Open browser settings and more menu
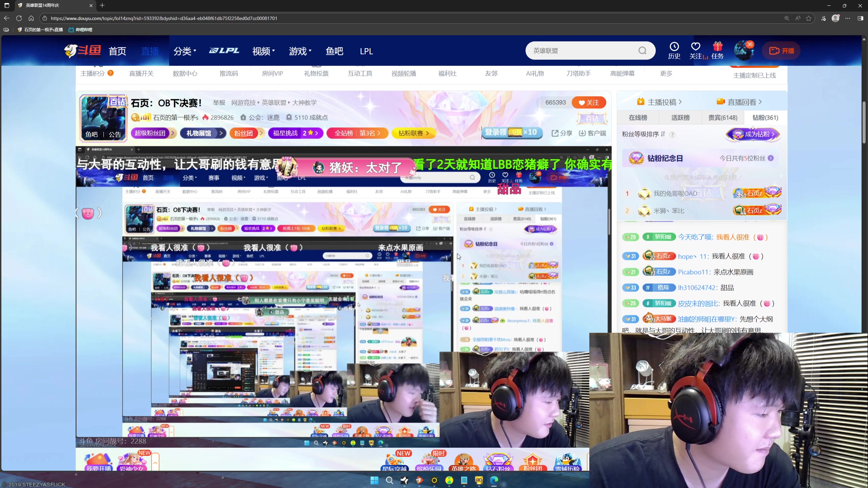This screenshot has width=868, height=488. (848, 18)
